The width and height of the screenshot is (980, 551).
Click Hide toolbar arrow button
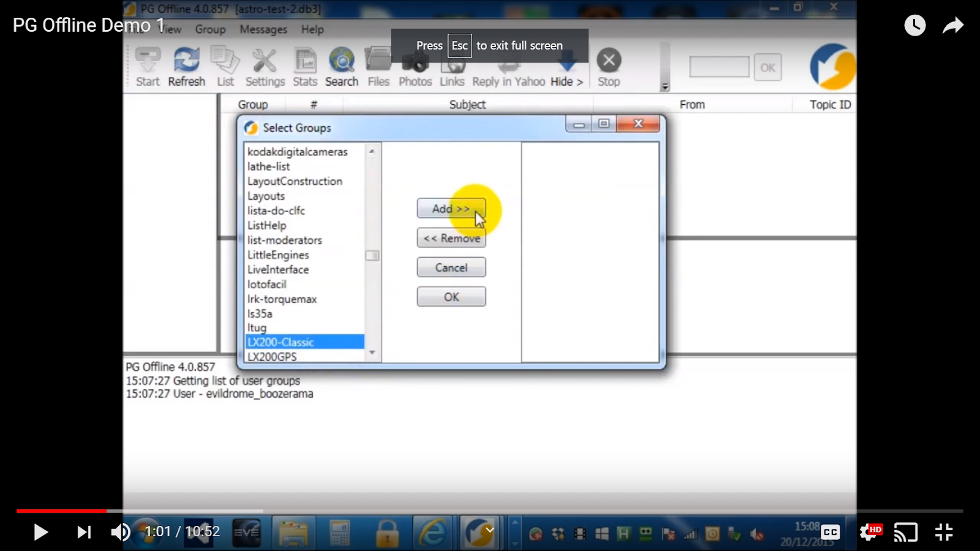567,69
